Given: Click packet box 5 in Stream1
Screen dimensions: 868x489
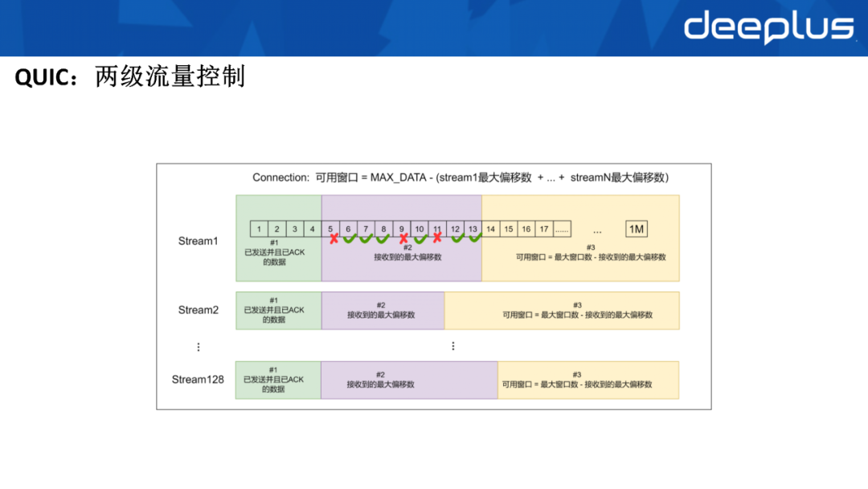Looking at the screenshot, I should coord(330,228).
